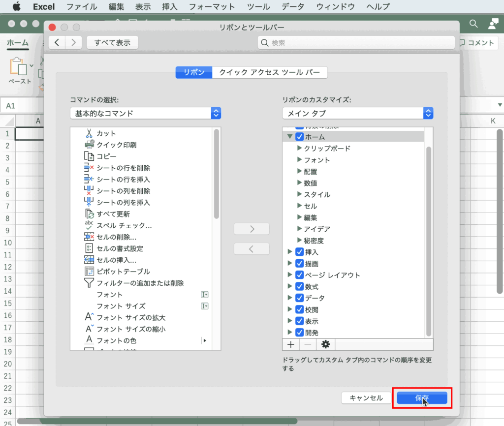This screenshot has height=426, width=504.
Task: Click the Copy (コピー) icon
Action: [x=89, y=156]
